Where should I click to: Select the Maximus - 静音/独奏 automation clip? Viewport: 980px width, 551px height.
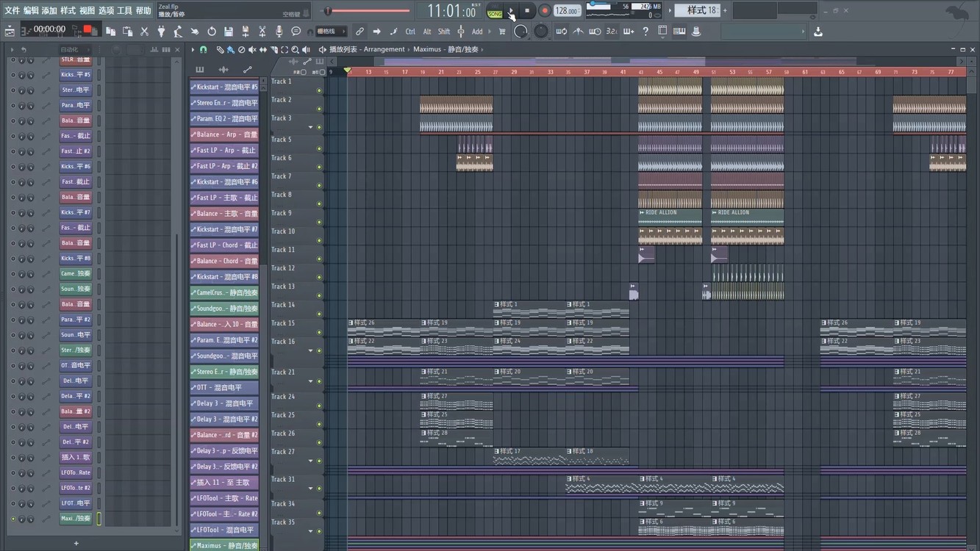[x=224, y=545]
